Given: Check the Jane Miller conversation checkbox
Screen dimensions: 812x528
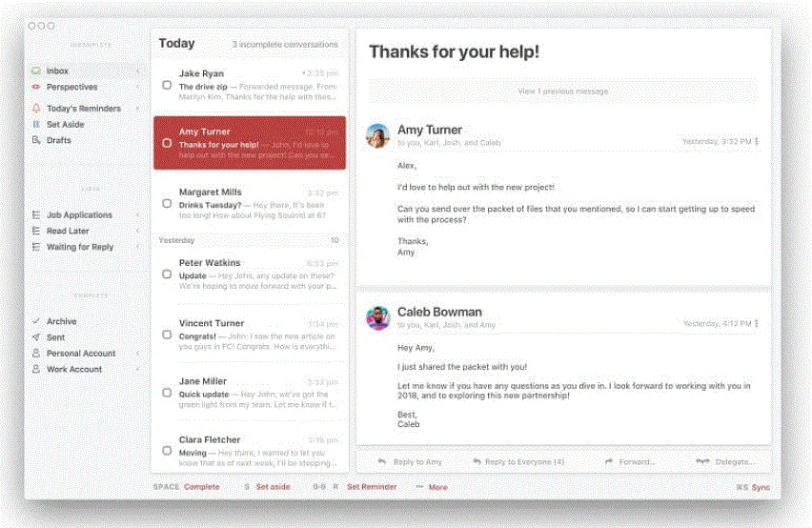Looking at the screenshot, I should tap(167, 393).
